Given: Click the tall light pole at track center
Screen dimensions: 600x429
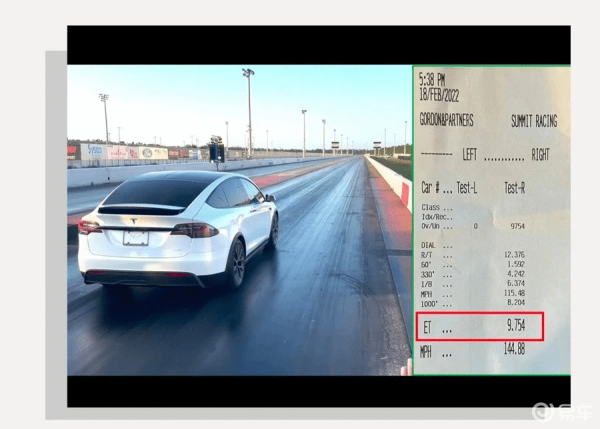Looking at the screenshot, I should pos(248,110).
